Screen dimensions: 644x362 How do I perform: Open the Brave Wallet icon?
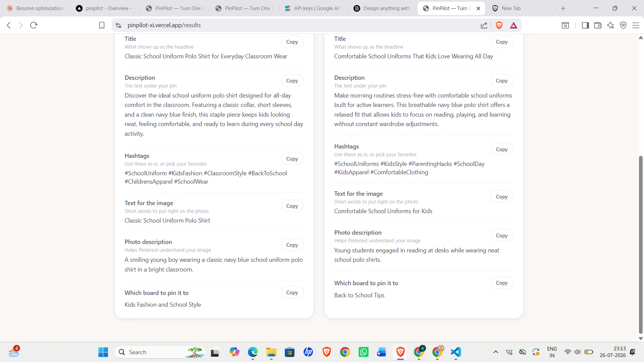pyautogui.click(x=598, y=25)
